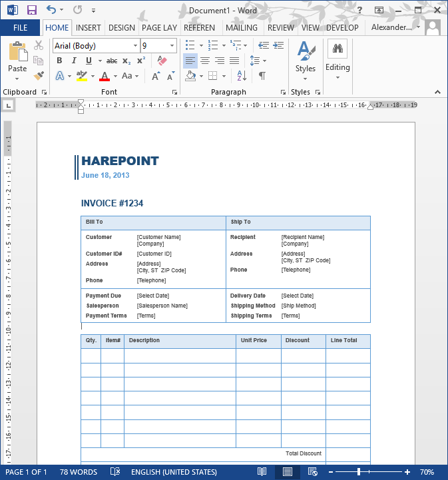Switch to Print Layout view
The width and height of the screenshot is (448, 480).
click(x=288, y=472)
